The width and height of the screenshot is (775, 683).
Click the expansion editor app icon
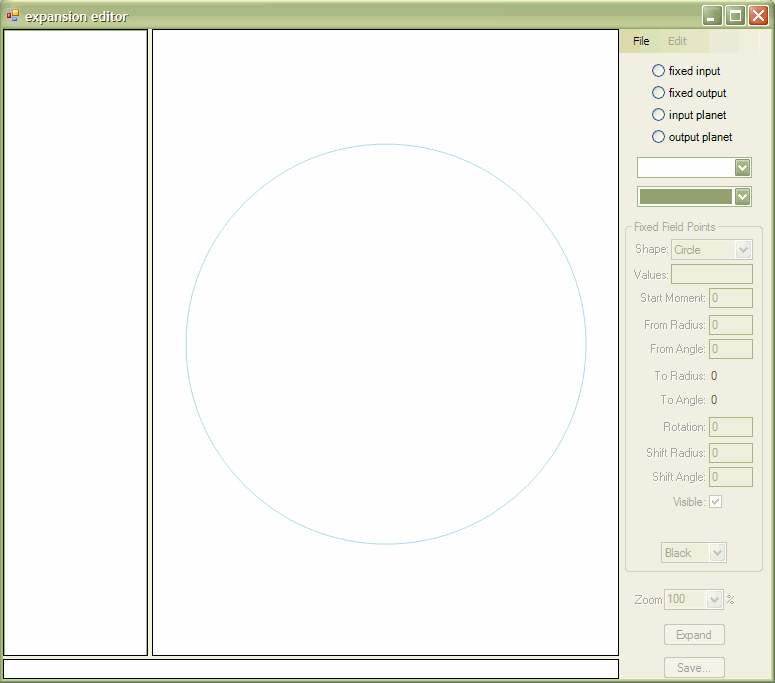(x=12, y=16)
